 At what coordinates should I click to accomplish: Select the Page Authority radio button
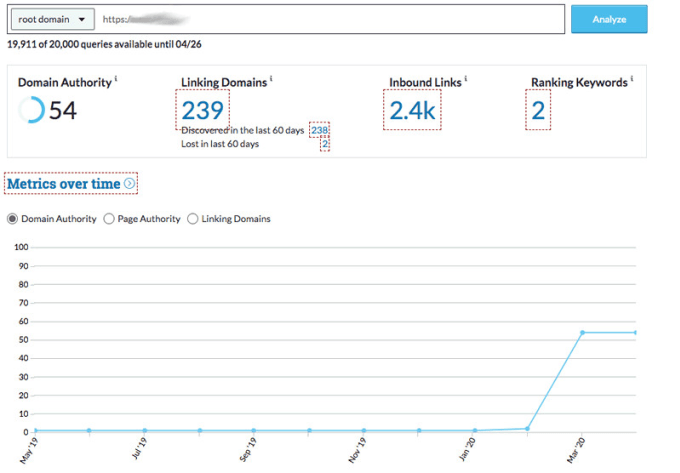point(108,219)
